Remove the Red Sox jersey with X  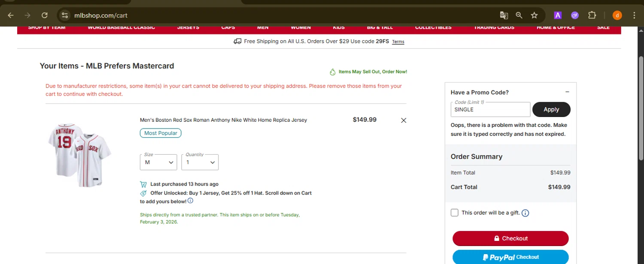coord(404,120)
